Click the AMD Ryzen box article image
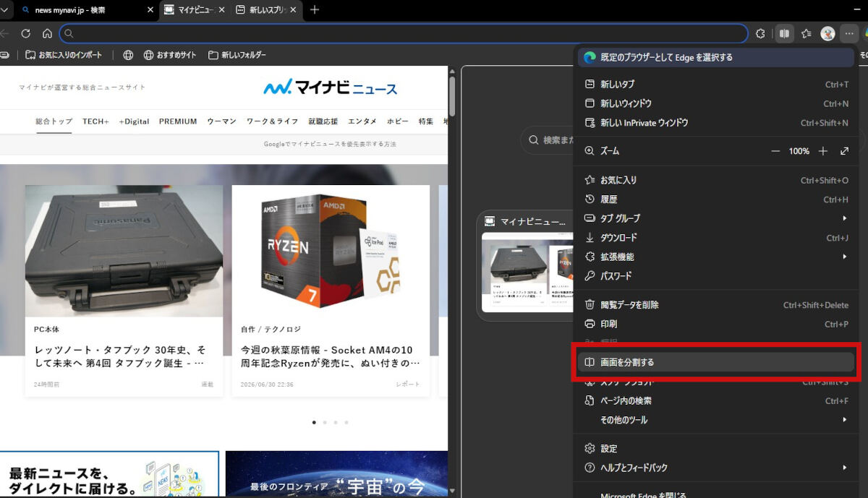Viewport: 868px width, 498px height. point(331,251)
